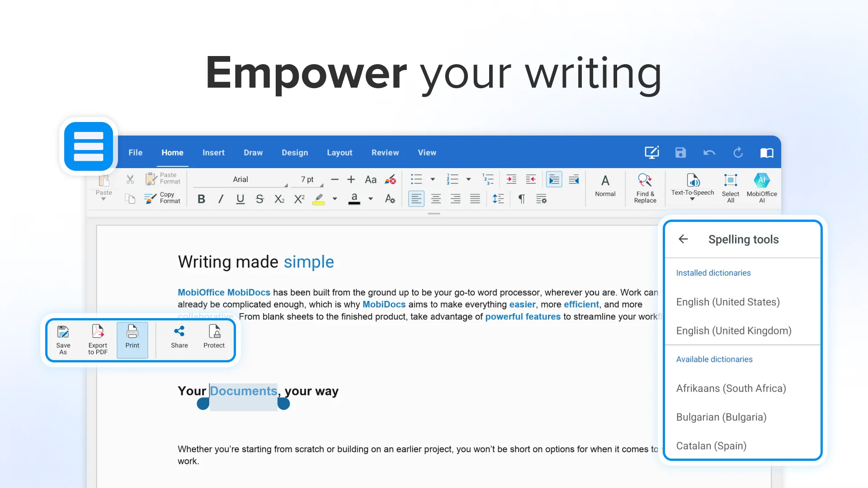This screenshot has width=868, height=488.
Task: Choose Bulgarian (Bulgaria) dictionary
Action: pos(742,417)
